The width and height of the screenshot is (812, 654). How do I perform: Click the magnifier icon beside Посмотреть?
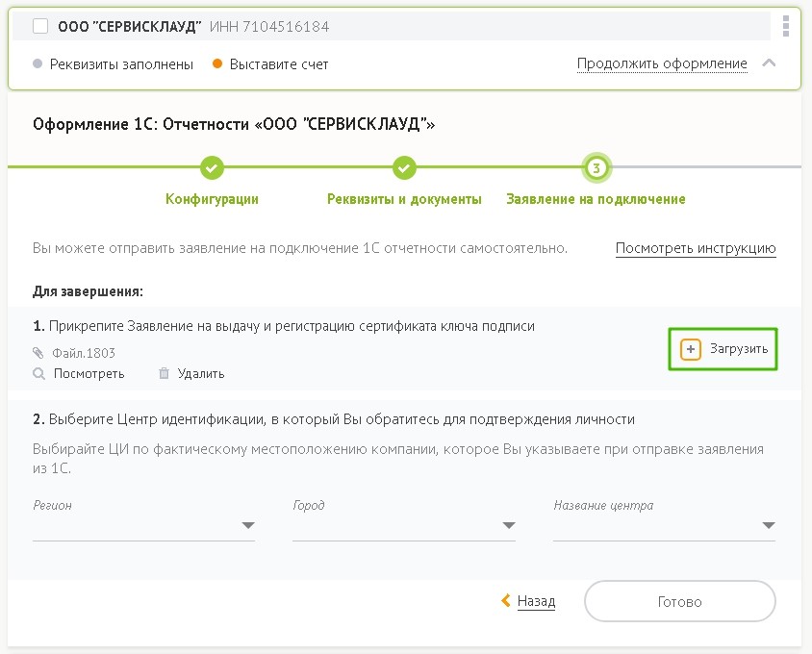pyautogui.click(x=38, y=373)
